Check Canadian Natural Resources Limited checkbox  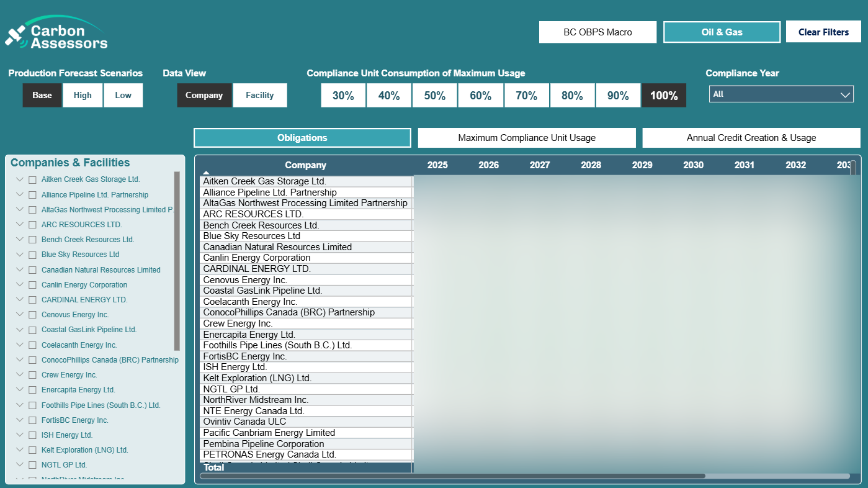pos(32,270)
